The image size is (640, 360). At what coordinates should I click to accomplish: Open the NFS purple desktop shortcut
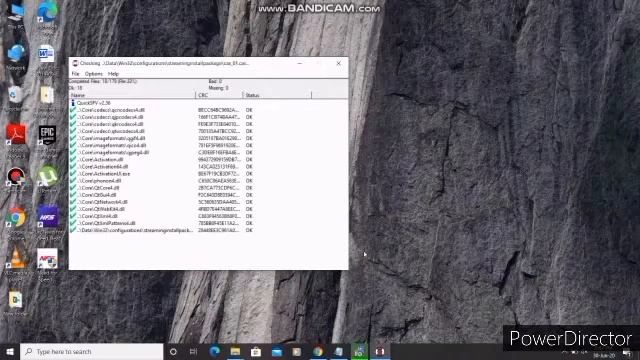click(x=48, y=216)
